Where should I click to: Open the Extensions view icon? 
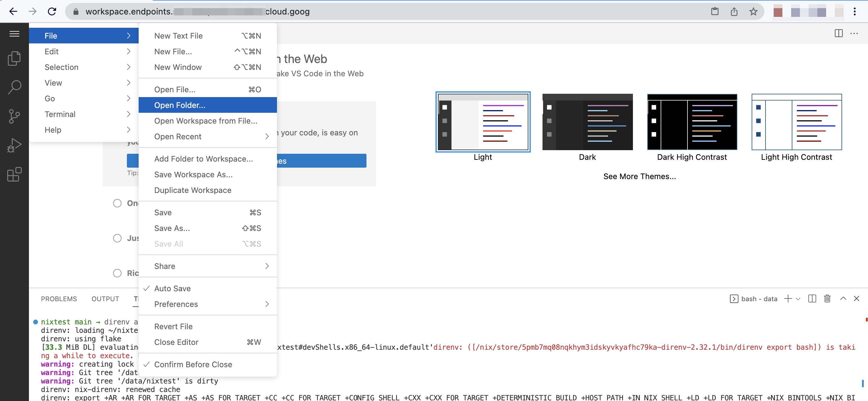tap(14, 174)
